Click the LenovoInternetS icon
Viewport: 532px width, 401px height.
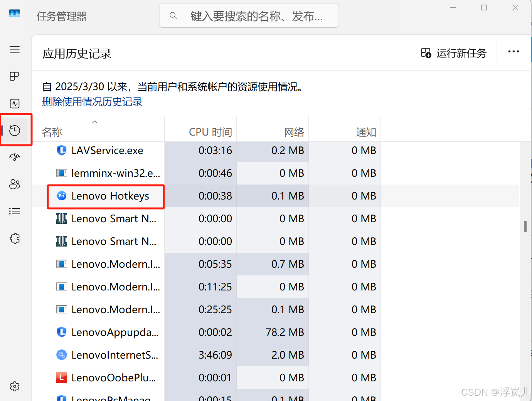pyautogui.click(x=62, y=355)
